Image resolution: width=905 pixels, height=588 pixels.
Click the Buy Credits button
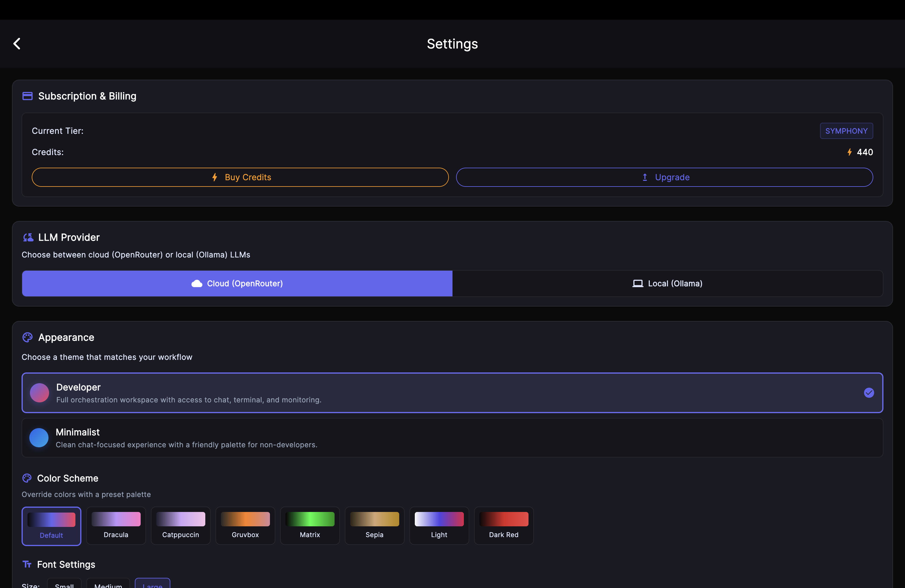click(x=241, y=177)
